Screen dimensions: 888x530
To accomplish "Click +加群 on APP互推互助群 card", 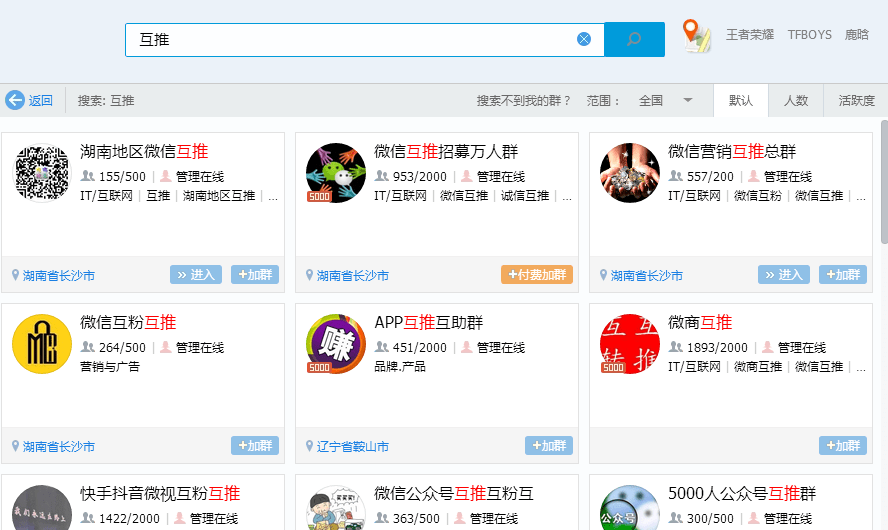I will click(x=549, y=446).
